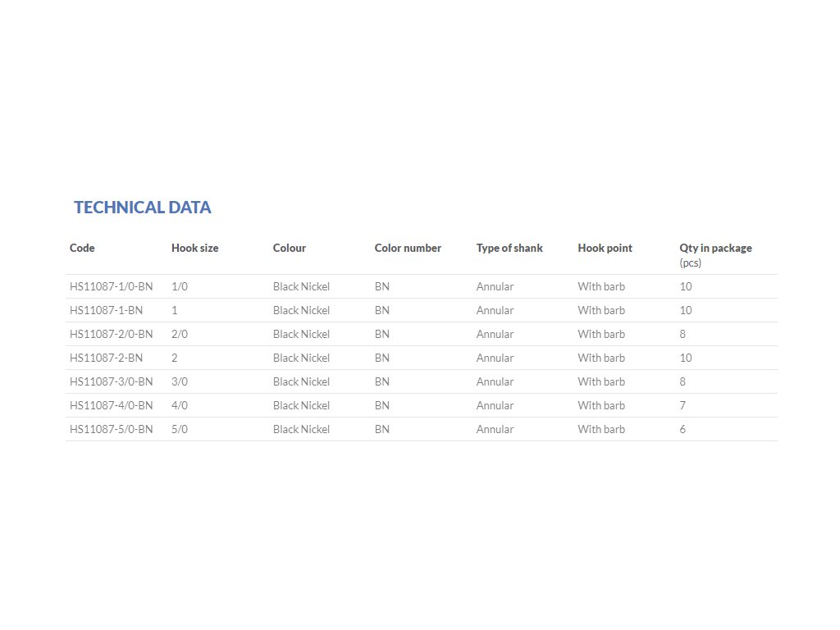Click hook size 5/0 cell
Viewport: 840px width, 630px height.
tap(180, 429)
